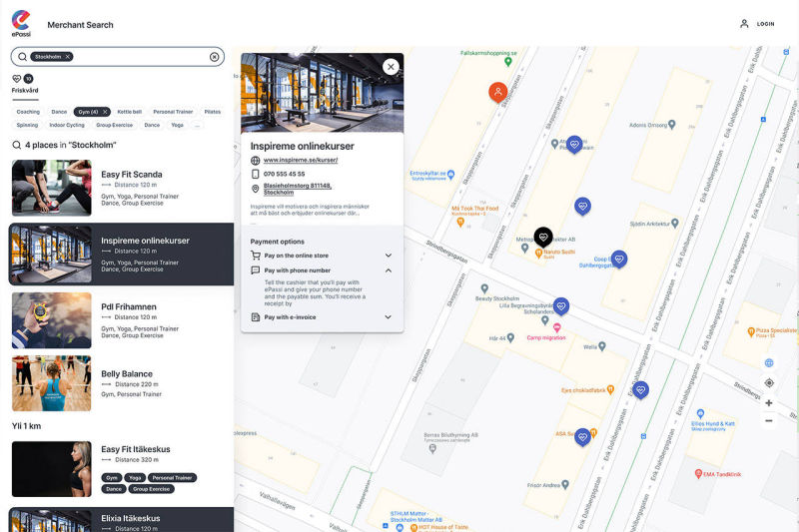Clear the search field with the circled X

pyautogui.click(x=215, y=57)
